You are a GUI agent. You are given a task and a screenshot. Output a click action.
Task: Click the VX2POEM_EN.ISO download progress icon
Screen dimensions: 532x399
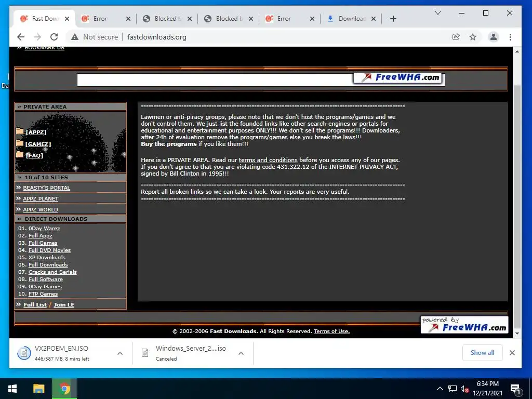24,353
